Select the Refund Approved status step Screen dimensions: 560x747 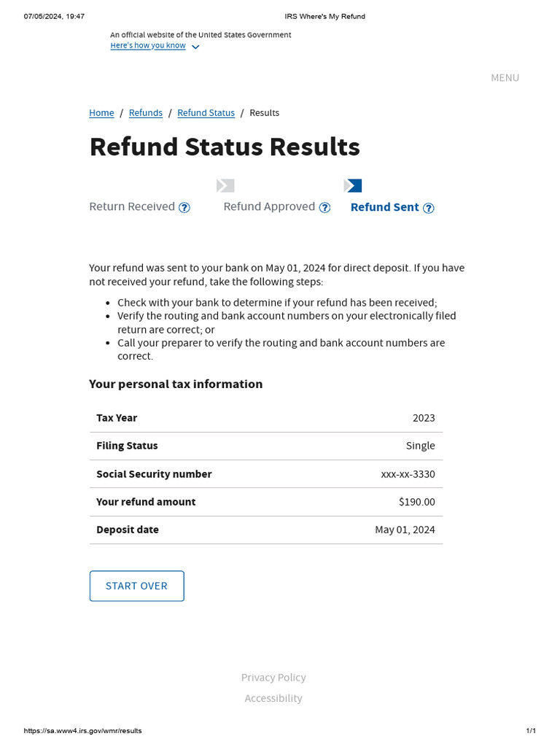(x=269, y=207)
